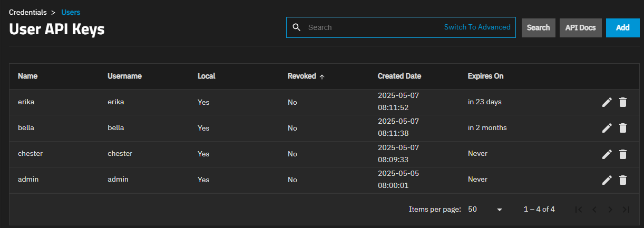Focus the Search input field
Viewport: 644px width, 228px height.
click(x=372, y=27)
